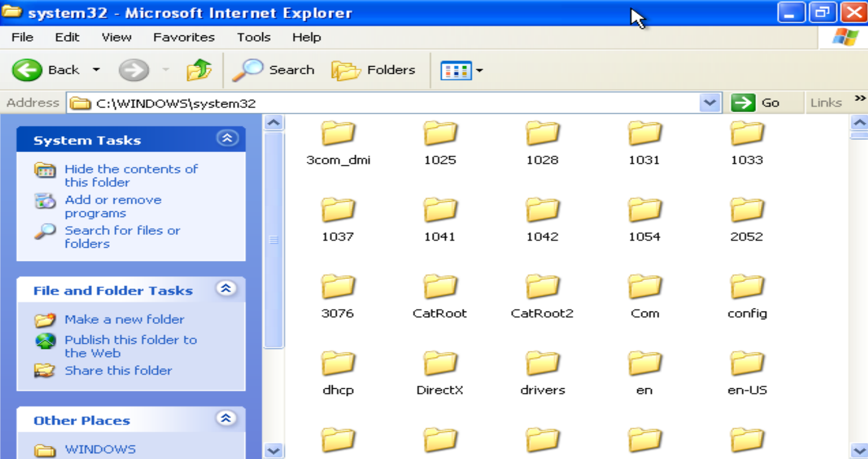Viewport: 868px width, 459px height.
Task: Select the 1041 folder
Action: (440, 219)
